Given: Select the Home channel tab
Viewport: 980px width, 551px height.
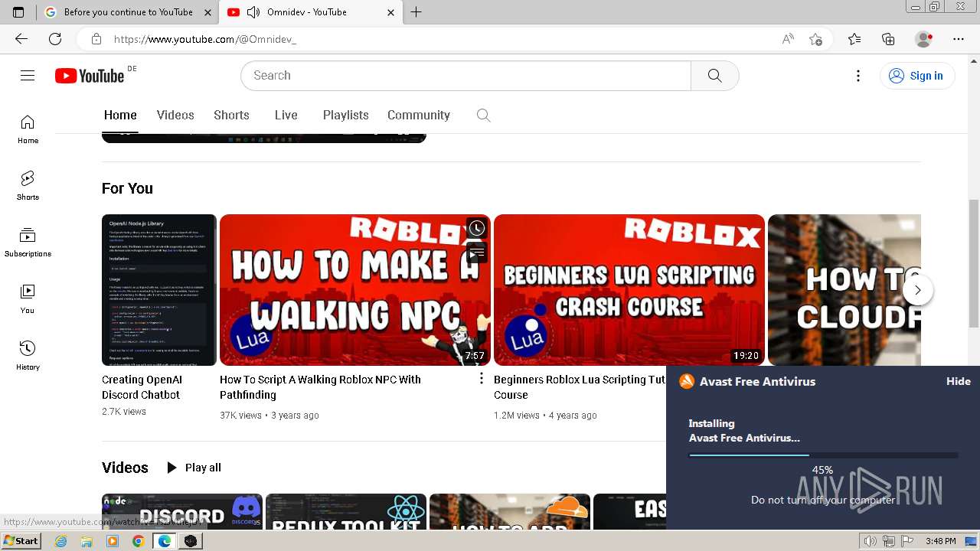Looking at the screenshot, I should pos(120,115).
